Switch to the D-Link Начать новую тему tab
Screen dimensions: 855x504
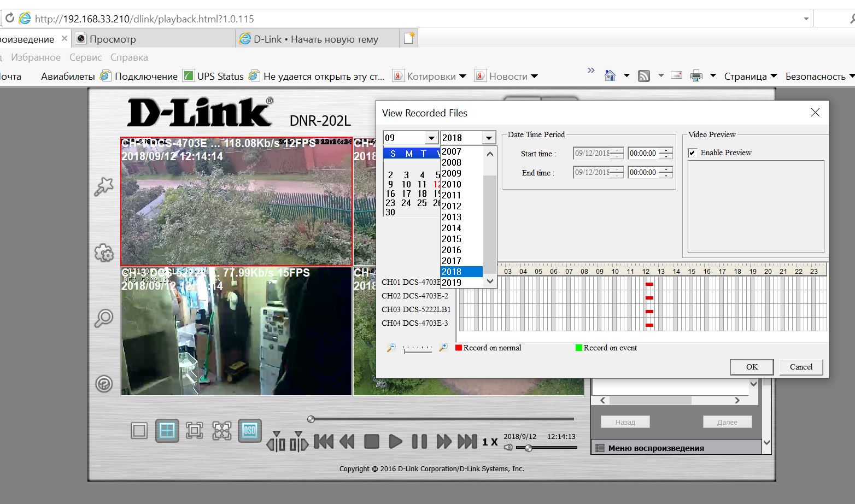click(x=318, y=39)
